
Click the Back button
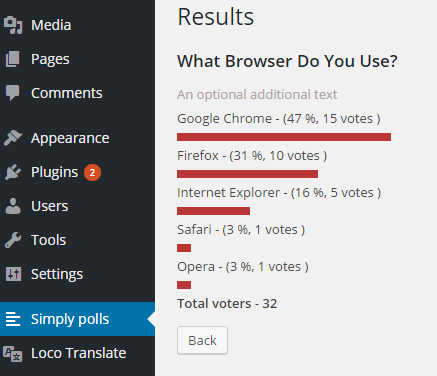pyautogui.click(x=202, y=340)
